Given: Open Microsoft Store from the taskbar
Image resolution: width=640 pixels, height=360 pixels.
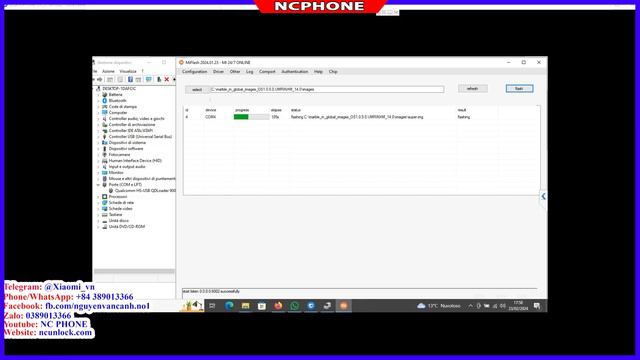Looking at the screenshot, I should click(262, 306).
